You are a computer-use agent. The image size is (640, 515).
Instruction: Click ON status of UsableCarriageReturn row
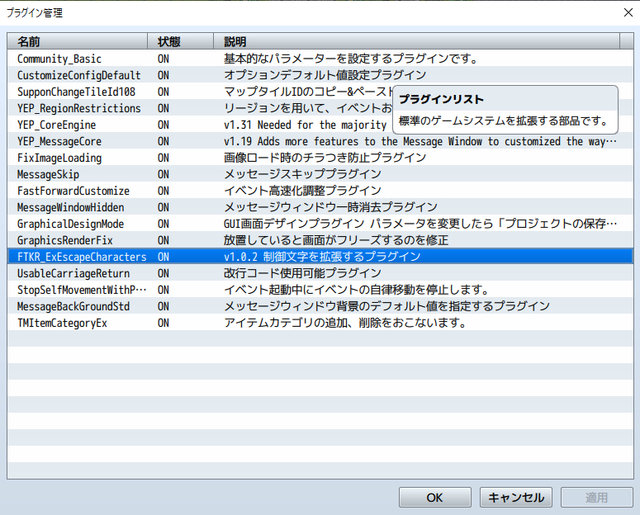pyautogui.click(x=163, y=273)
